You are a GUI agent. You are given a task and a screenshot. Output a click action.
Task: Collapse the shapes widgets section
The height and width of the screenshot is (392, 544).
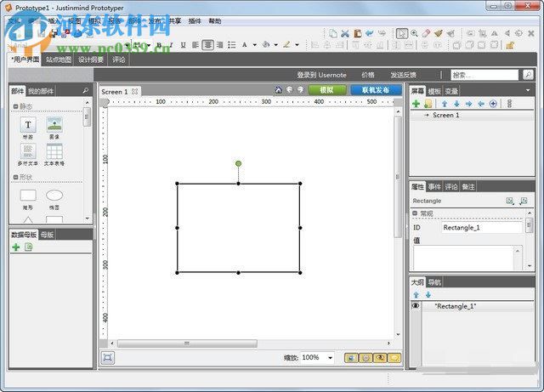(x=15, y=178)
